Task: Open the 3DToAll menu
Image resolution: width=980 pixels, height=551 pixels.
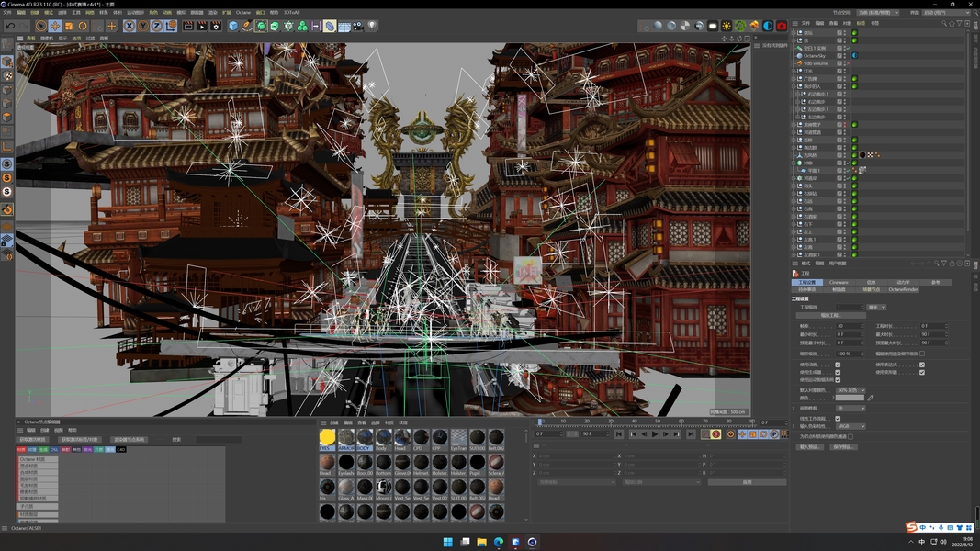Action: point(292,12)
